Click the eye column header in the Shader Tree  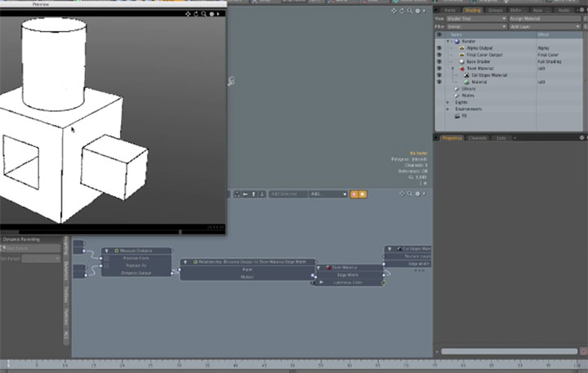(x=439, y=34)
